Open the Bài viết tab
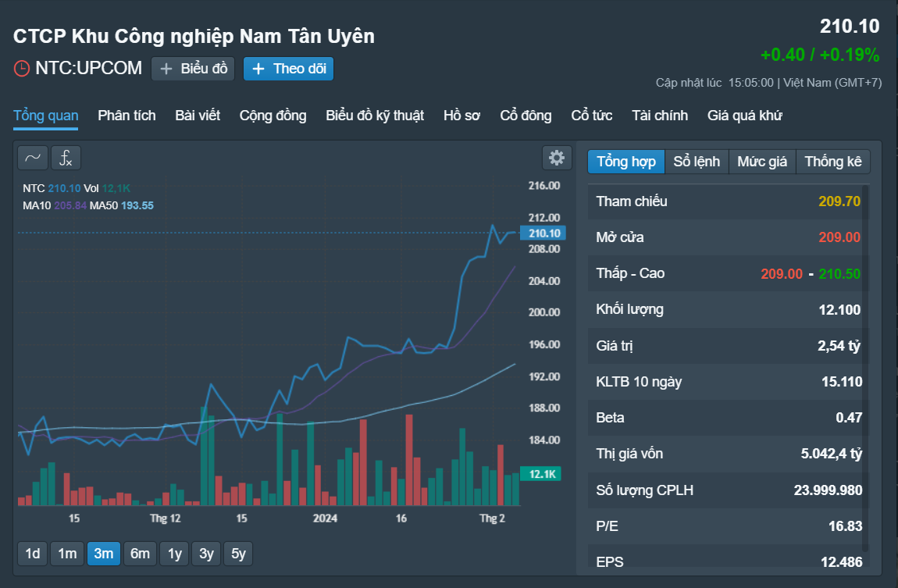This screenshot has width=898, height=588. [x=198, y=116]
